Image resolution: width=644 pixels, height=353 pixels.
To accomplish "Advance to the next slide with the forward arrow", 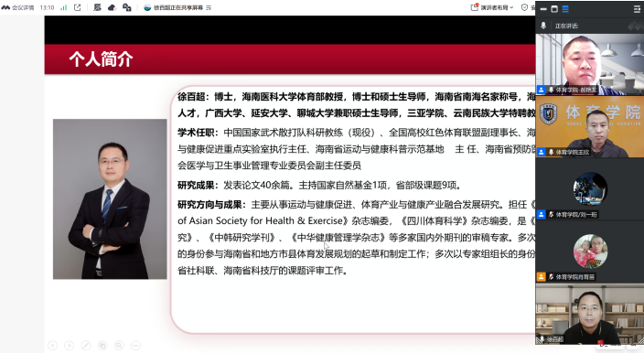I will 69,346.
